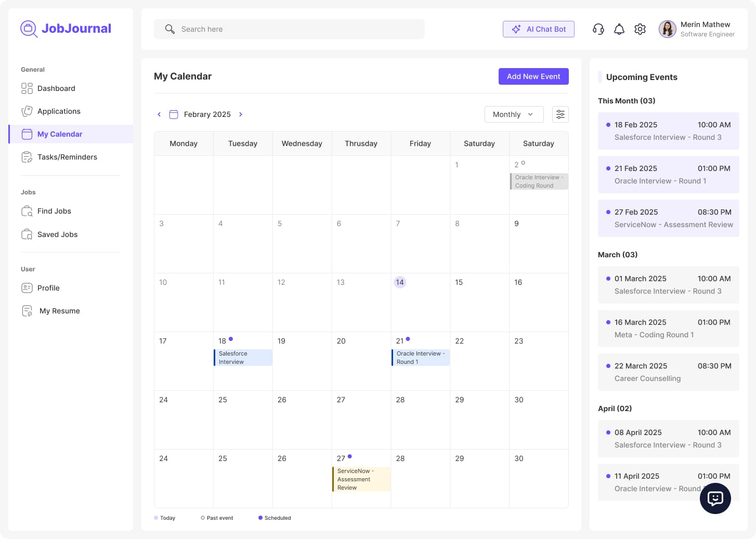
Task: Click the Febrary 2025 month label
Action: tap(207, 114)
